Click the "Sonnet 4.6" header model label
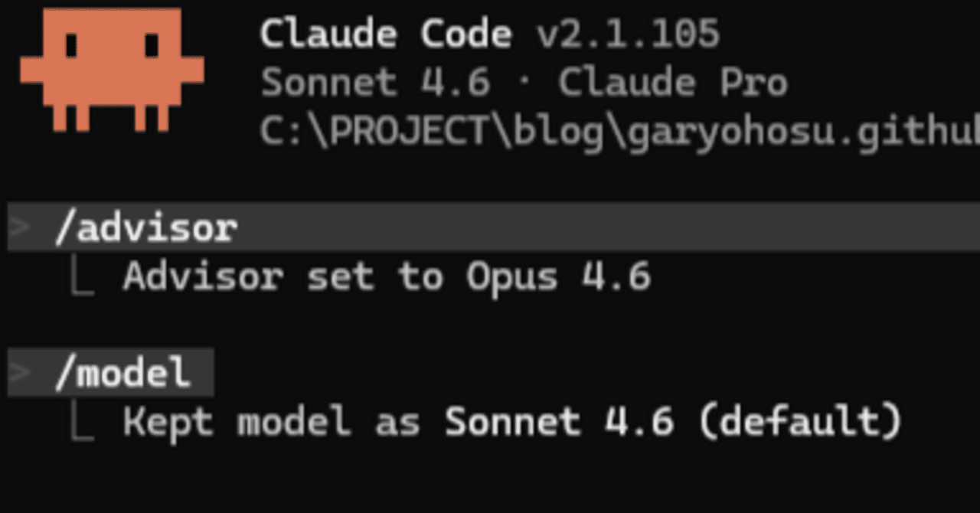980x513 pixels. (375, 83)
